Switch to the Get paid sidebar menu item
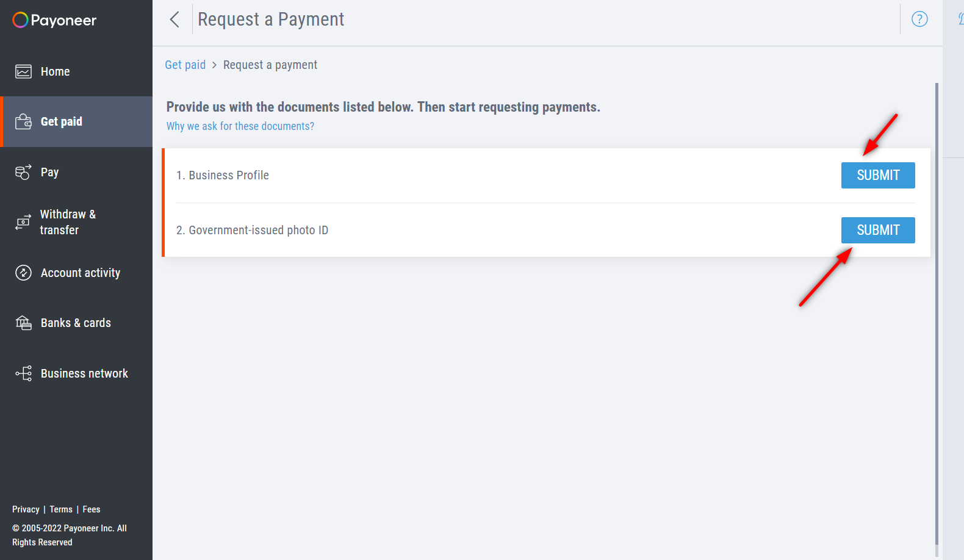 click(61, 121)
